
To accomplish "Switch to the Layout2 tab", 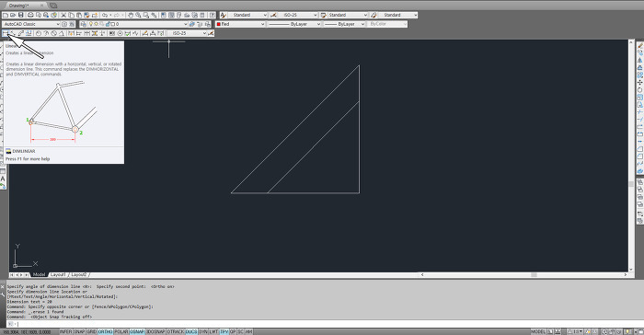I will tap(78, 274).
